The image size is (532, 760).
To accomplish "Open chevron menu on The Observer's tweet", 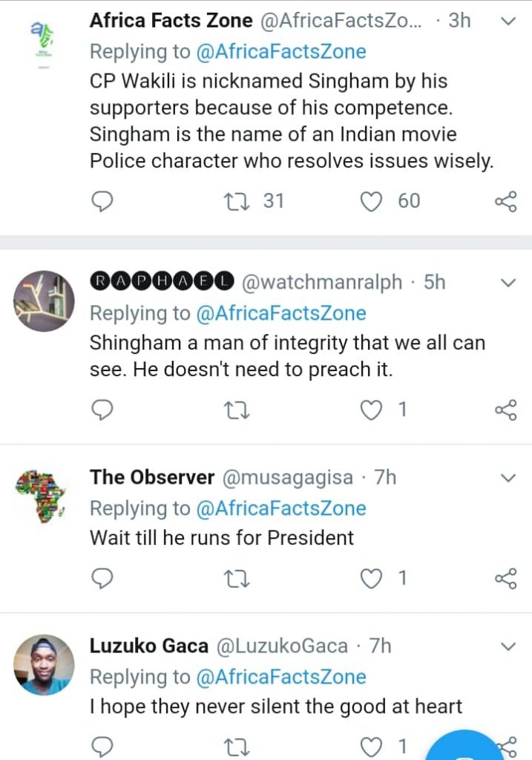I will [508, 477].
